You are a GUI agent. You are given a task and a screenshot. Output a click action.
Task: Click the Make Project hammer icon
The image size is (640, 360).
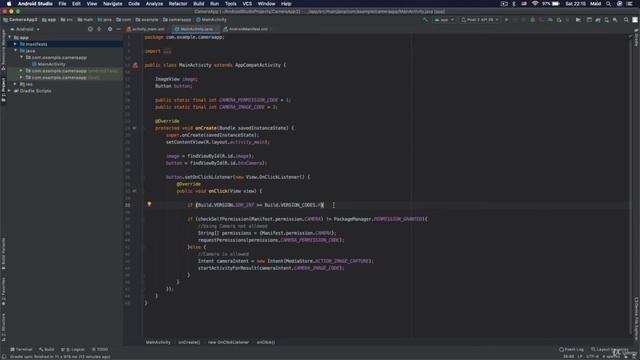pos(425,20)
